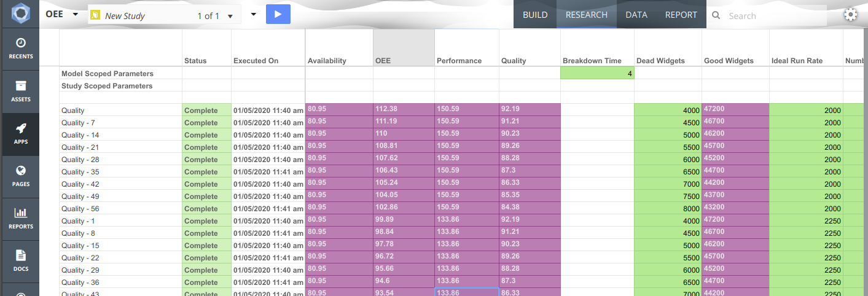This screenshot has height=296, width=868.
Task: Open the '1 of 1' study selector dropdown
Action: (x=230, y=16)
